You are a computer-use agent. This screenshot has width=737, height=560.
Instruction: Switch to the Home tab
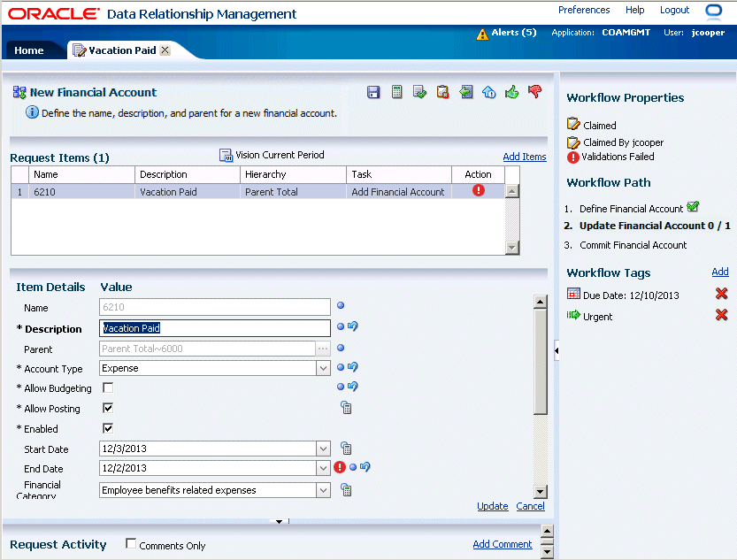tap(28, 50)
